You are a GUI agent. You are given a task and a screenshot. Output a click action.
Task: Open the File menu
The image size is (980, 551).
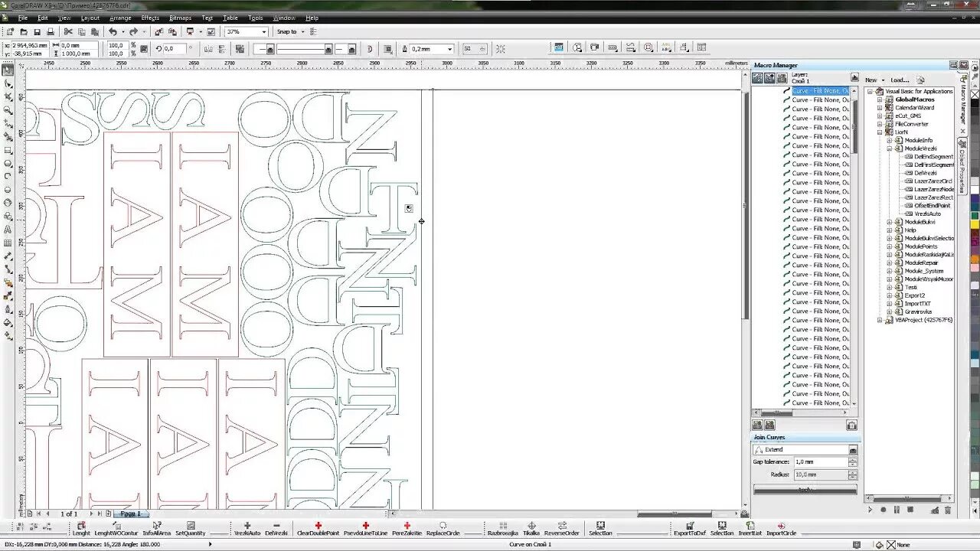point(22,18)
